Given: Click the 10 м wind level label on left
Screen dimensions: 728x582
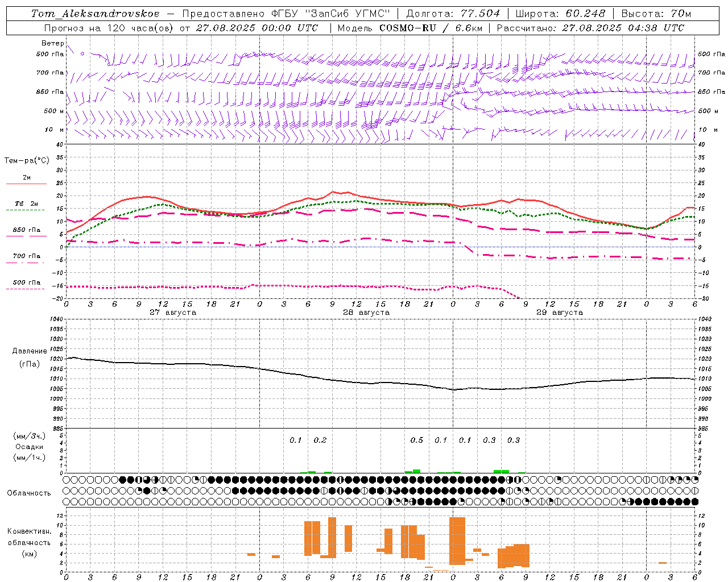Looking at the screenshot, I should tap(54, 130).
